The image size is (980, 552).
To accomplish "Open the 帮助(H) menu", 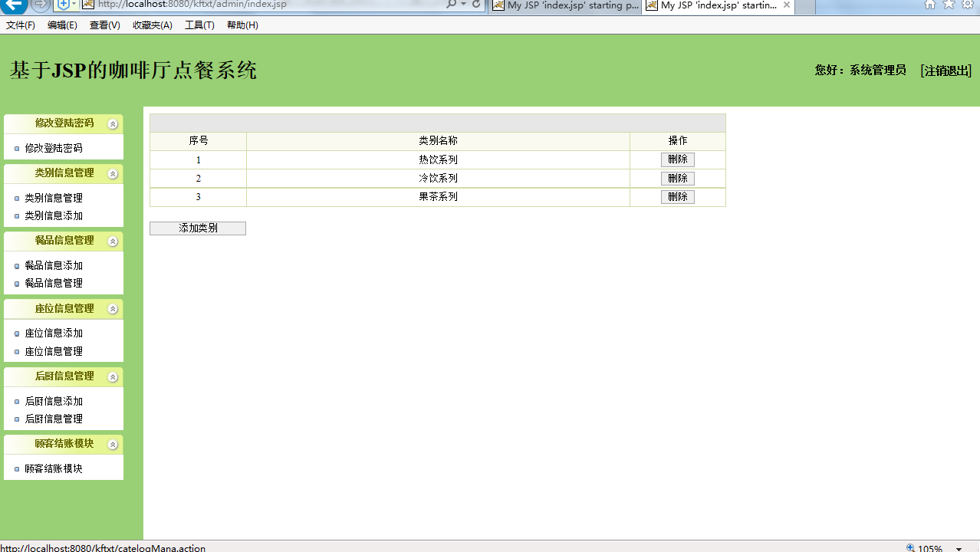I will (x=242, y=25).
